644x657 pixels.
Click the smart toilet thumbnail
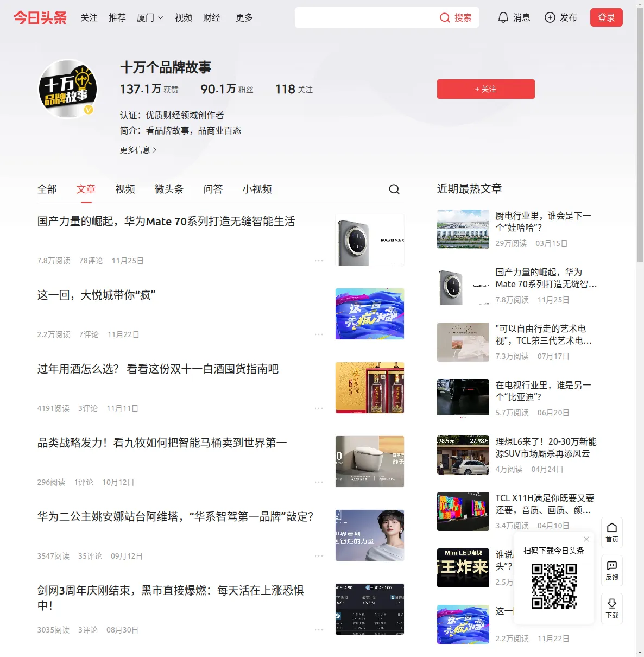[x=370, y=462]
